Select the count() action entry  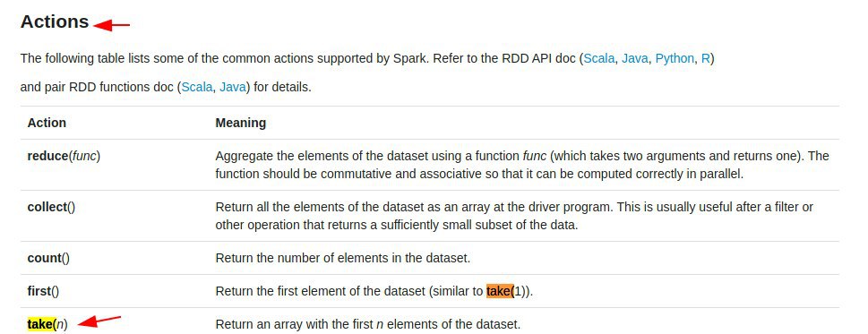[x=48, y=258]
